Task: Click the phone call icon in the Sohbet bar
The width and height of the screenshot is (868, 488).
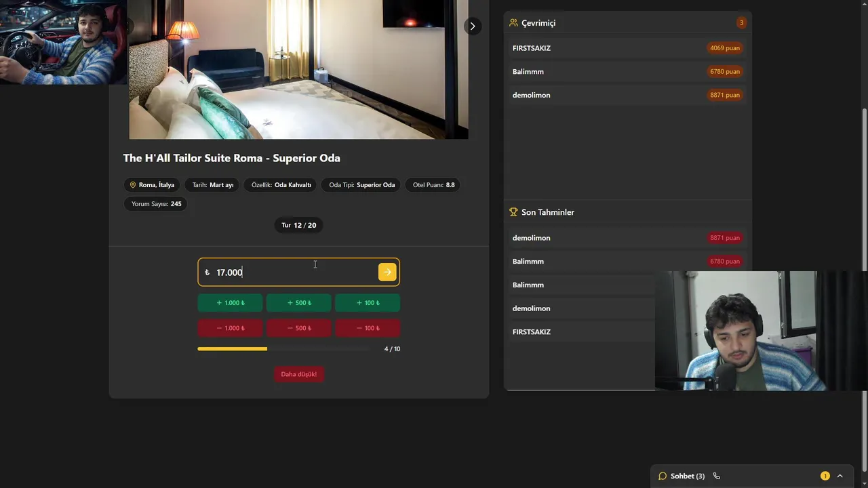Action: 716,476
